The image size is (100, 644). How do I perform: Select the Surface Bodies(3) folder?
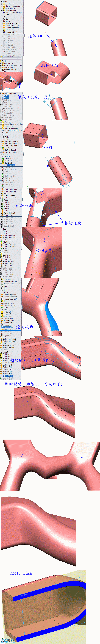pos(12,10)
